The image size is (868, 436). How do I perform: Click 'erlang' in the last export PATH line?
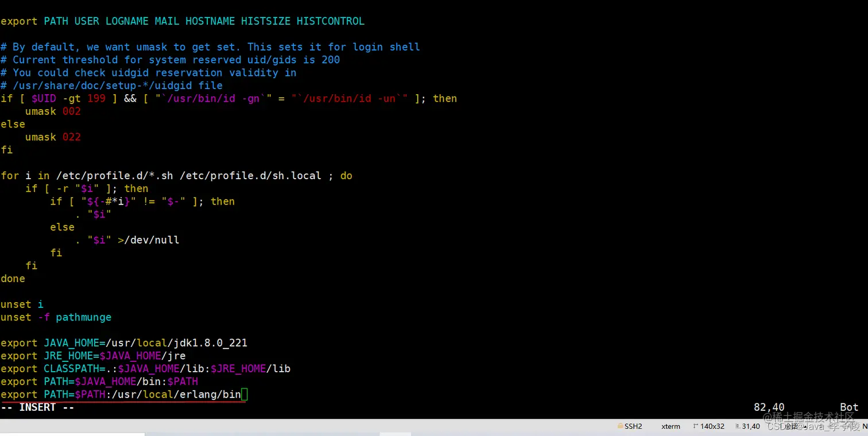(x=198, y=395)
